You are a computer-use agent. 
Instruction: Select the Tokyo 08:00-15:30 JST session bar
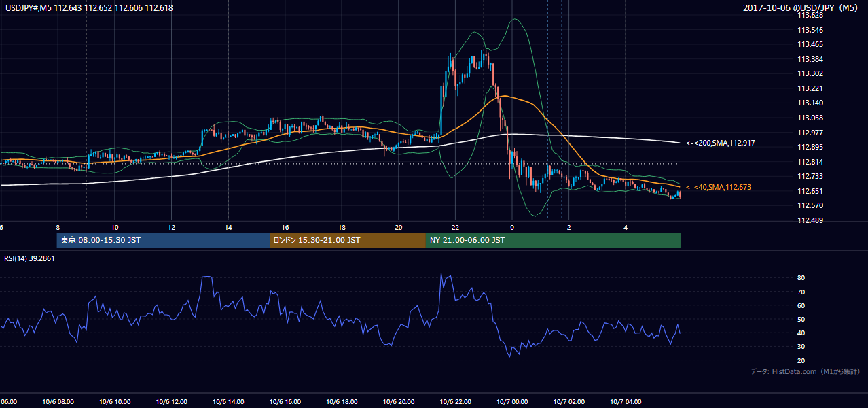point(163,240)
